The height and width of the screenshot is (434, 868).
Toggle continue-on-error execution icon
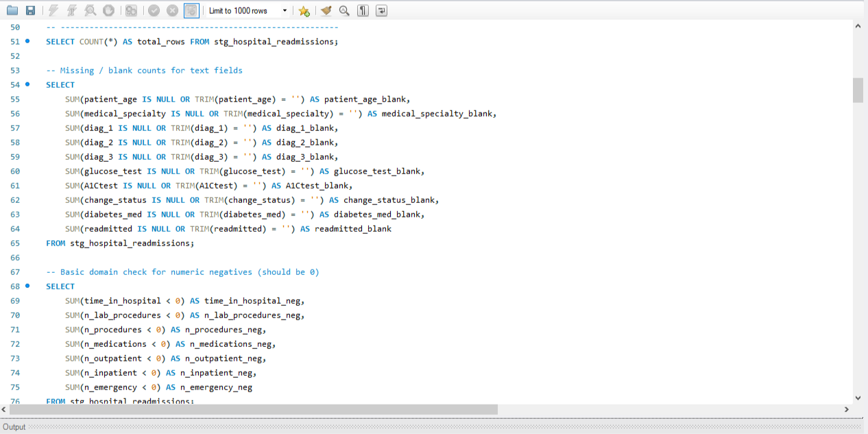(x=131, y=10)
